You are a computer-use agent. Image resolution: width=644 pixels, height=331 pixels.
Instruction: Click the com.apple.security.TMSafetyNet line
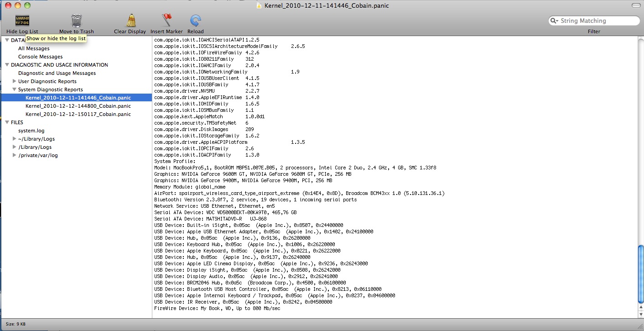pyautogui.click(x=201, y=123)
